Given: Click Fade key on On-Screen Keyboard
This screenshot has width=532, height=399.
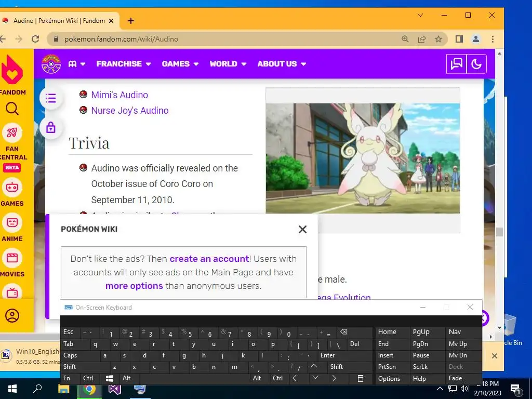Looking at the screenshot, I should [463, 378].
